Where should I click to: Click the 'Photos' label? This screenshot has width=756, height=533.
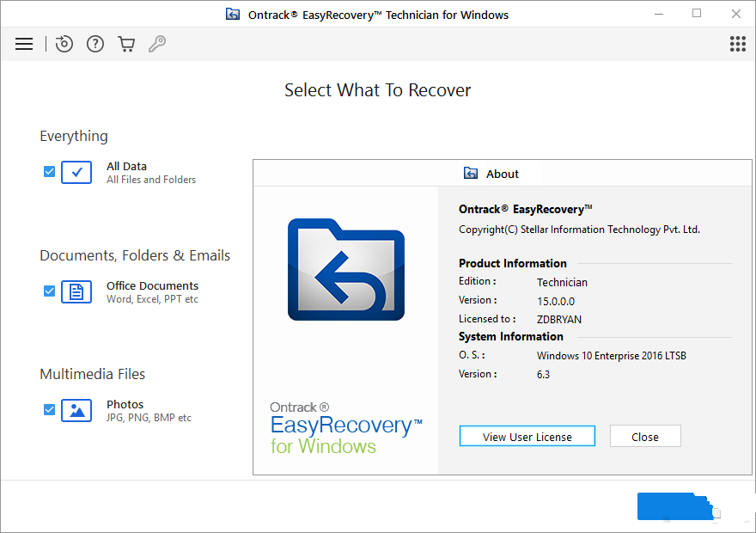click(125, 405)
